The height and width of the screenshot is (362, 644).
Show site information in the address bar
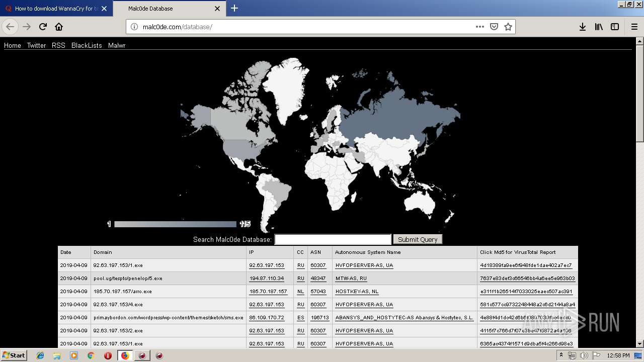point(134,27)
